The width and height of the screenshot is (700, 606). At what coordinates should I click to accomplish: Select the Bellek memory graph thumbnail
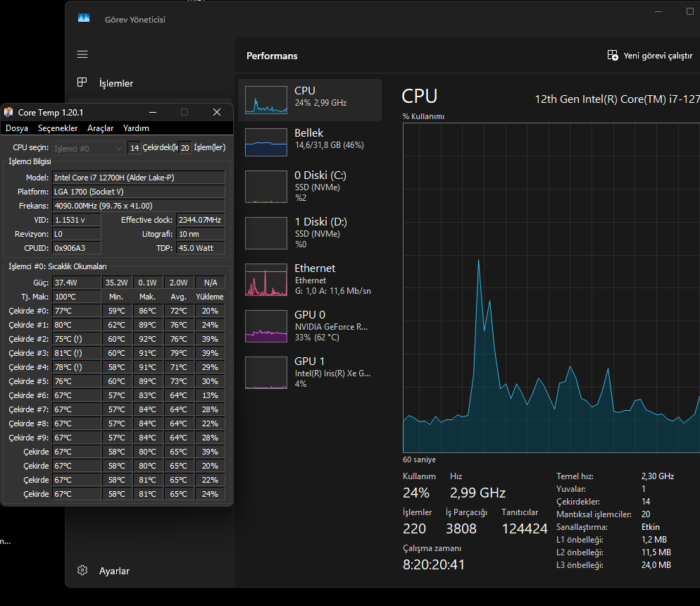(266, 142)
